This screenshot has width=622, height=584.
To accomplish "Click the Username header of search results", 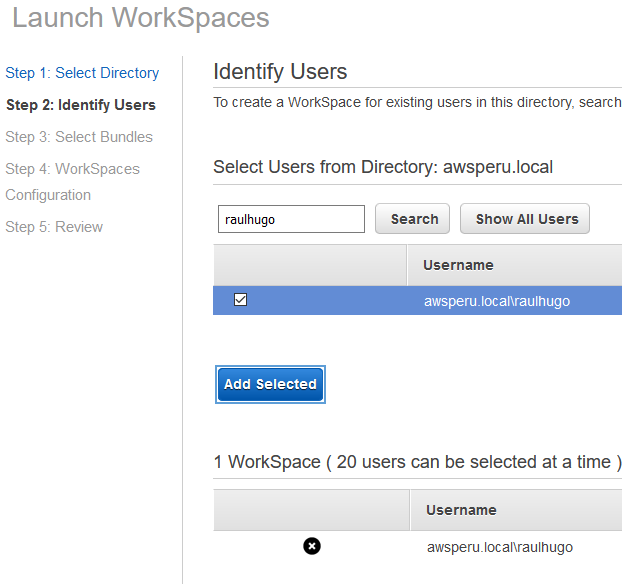I will pyautogui.click(x=458, y=265).
